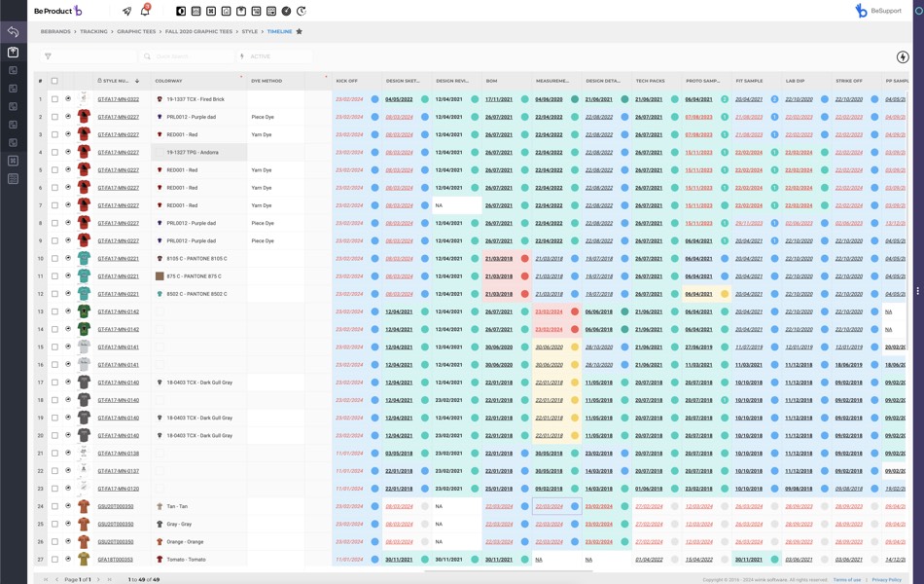Click the back arrow in left sidebar
The width and height of the screenshot is (924, 584).
point(13,32)
